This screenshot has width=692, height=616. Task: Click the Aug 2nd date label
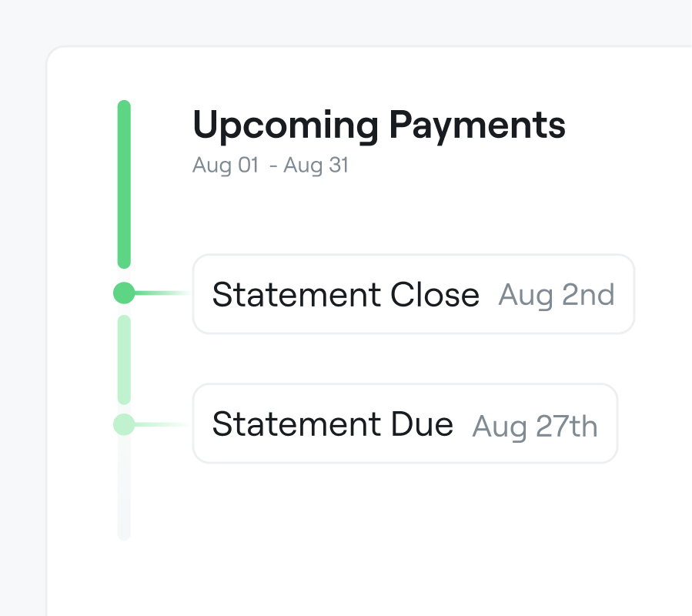tap(557, 295)
